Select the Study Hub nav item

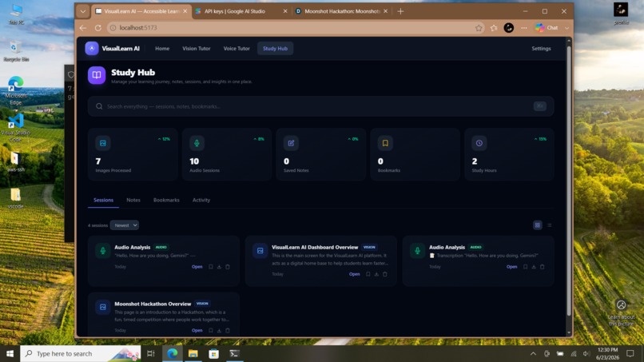275,49
